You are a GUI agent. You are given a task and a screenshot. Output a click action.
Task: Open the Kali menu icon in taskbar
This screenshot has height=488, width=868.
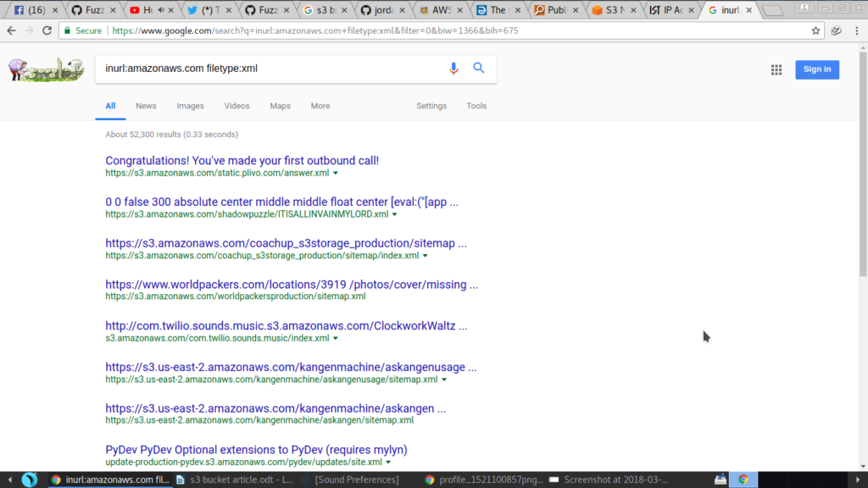tap(29, 480)
